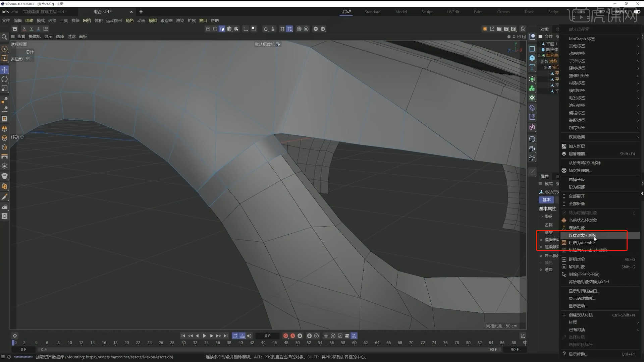Expand the 动画标签 submenu
This screenshot has width=644, height=362.
(x=600, y=53)
